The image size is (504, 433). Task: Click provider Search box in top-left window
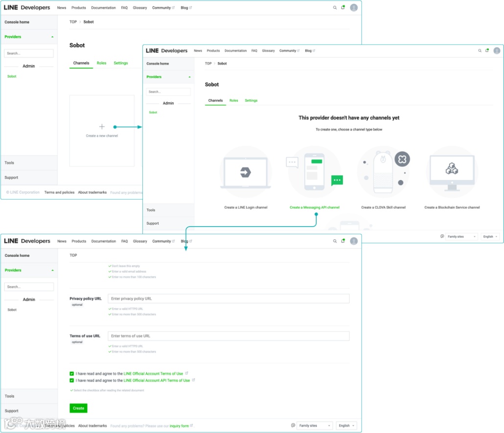coord(29,53)
